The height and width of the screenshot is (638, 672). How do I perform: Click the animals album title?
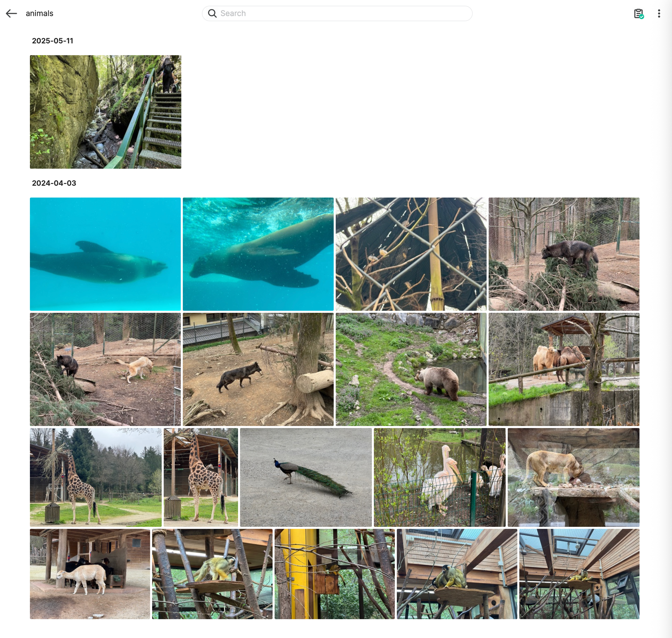[39, 13]
